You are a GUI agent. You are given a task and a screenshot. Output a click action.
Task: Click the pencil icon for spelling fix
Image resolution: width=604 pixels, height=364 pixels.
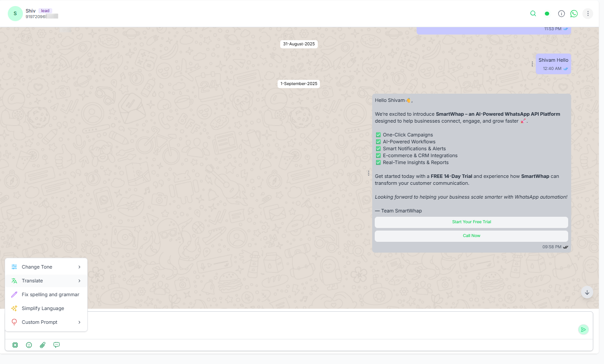coord(14,294)
